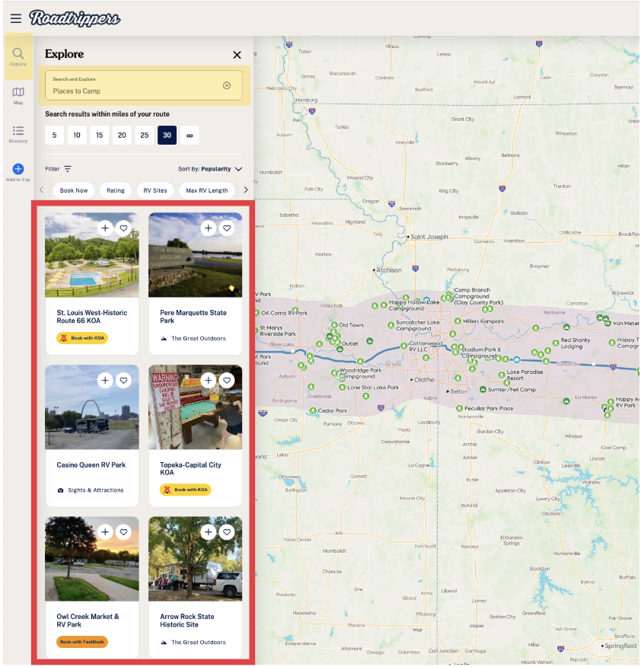Select the infinity miles radius option
This screenshot has height=667, width=644.
190,136
